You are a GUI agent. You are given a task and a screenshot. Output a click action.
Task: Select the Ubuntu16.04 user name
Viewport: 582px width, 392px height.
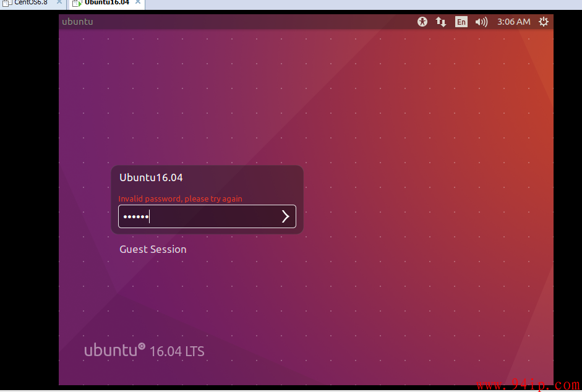point(151,177)
